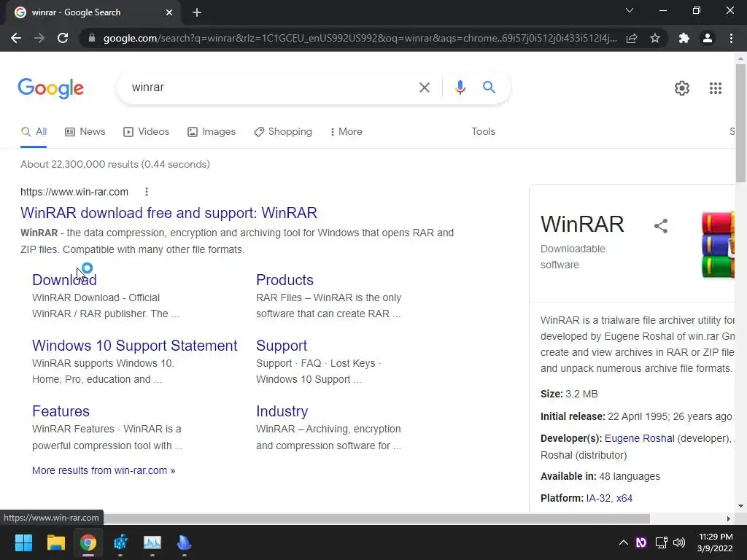Open WinRAR download free and support link
This screenshot has width=747, height=560.
pyautogui.click(x=169, y=213)
